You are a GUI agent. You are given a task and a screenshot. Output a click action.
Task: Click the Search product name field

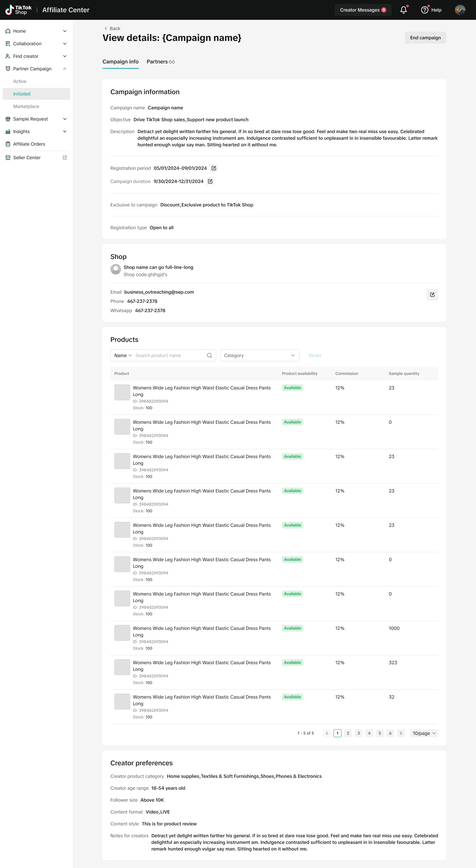[170, 355]
